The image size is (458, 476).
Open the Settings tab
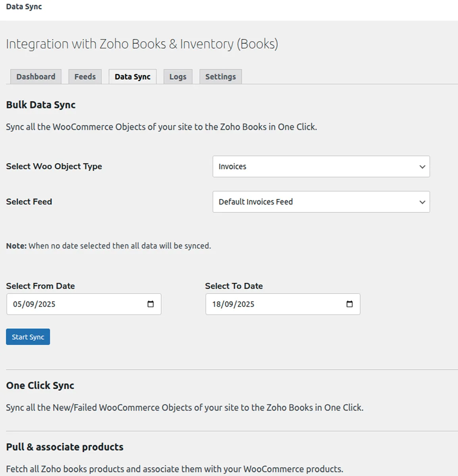(220, 77)
